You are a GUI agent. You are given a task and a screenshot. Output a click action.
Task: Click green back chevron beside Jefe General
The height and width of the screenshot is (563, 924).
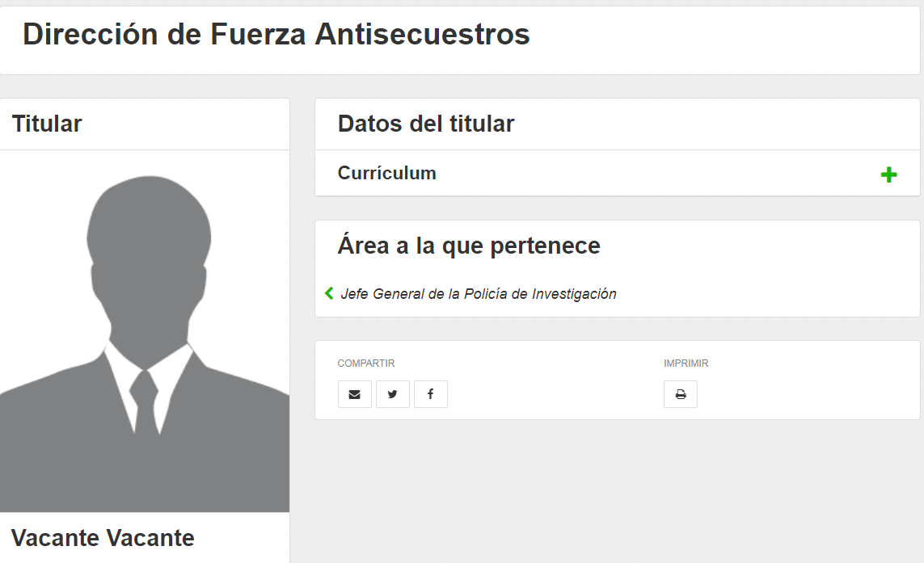pos(329,293)
